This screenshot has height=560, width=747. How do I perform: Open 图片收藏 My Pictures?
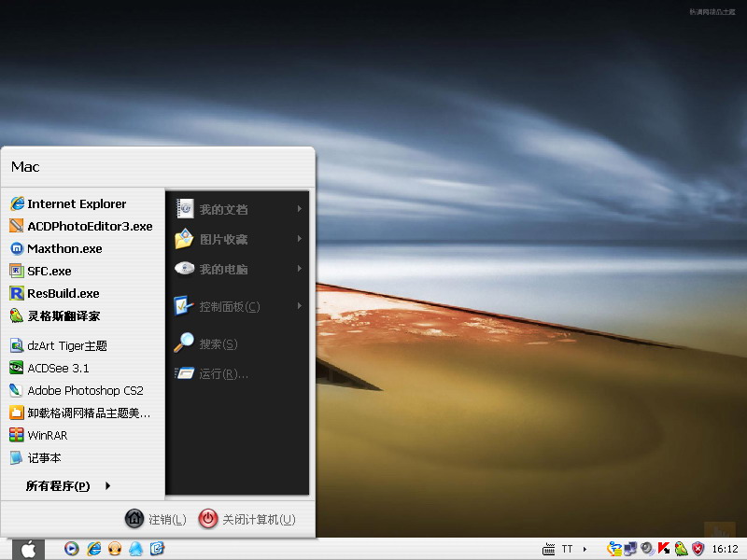pyautogui.click(x=238, y=239)
